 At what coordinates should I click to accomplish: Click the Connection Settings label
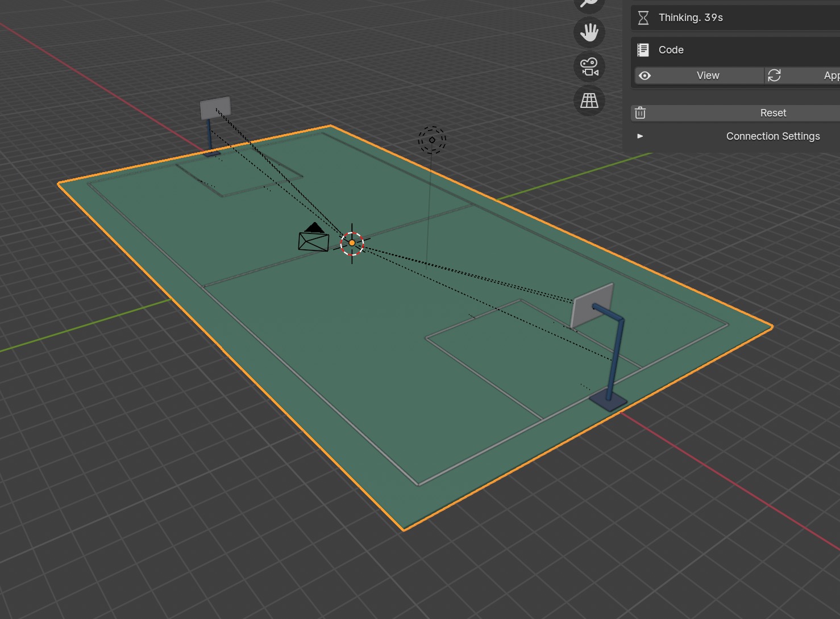tap(773, 136)
